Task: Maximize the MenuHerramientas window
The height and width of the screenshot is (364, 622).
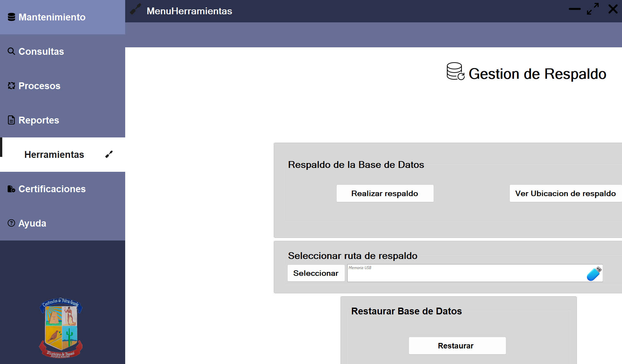Action: coord(593,9)
